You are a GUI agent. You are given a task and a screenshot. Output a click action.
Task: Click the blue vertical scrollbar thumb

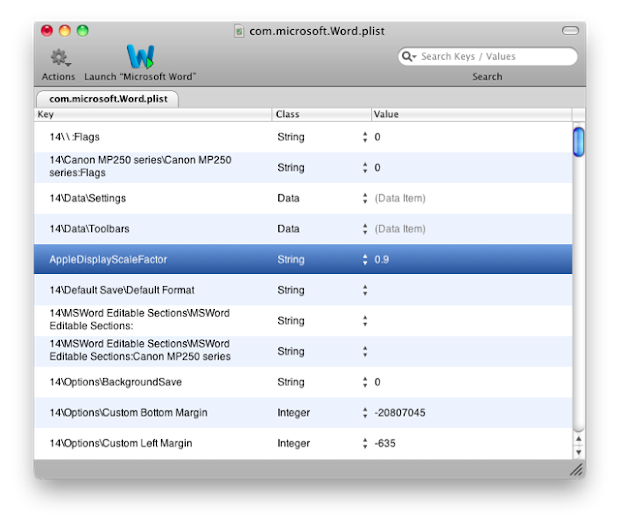click(578, 142)
